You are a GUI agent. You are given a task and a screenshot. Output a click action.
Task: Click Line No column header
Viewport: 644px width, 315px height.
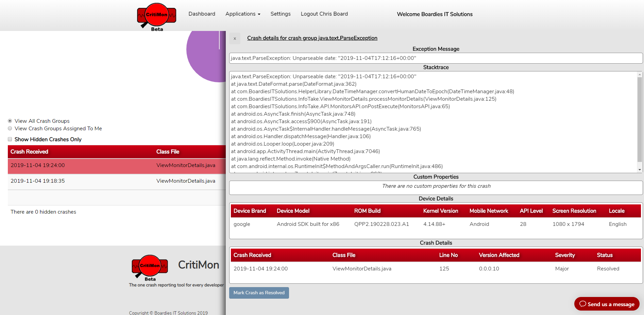tap(448, 255)
